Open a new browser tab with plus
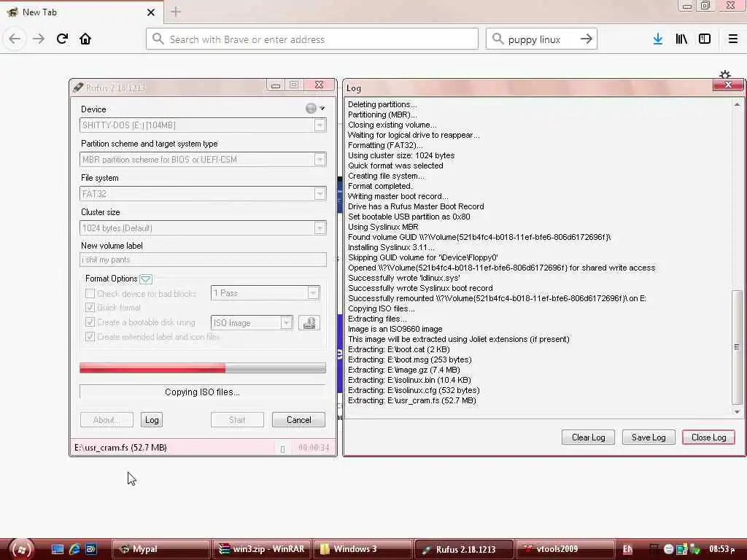 tap(176, 12)
